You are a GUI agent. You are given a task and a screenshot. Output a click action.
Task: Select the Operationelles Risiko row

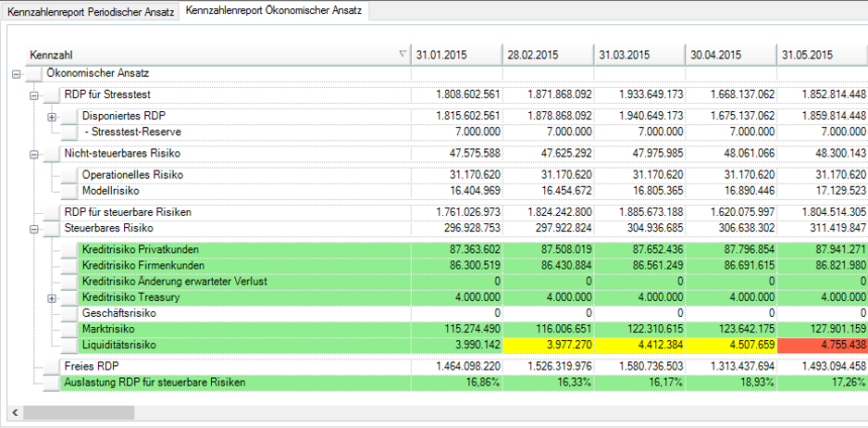pos(132,175)
